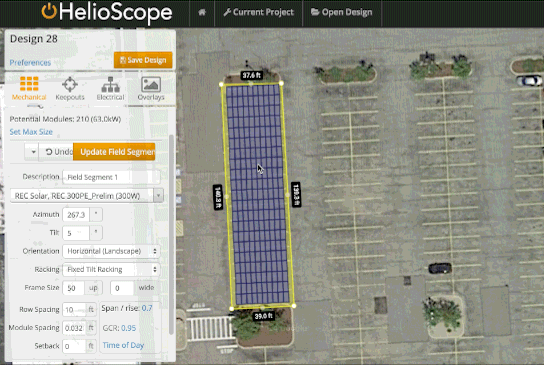The height and width of the screenshot is (365, 545).
Task: Open dropdown caret beside Undo
Action: tap(32, 152)
